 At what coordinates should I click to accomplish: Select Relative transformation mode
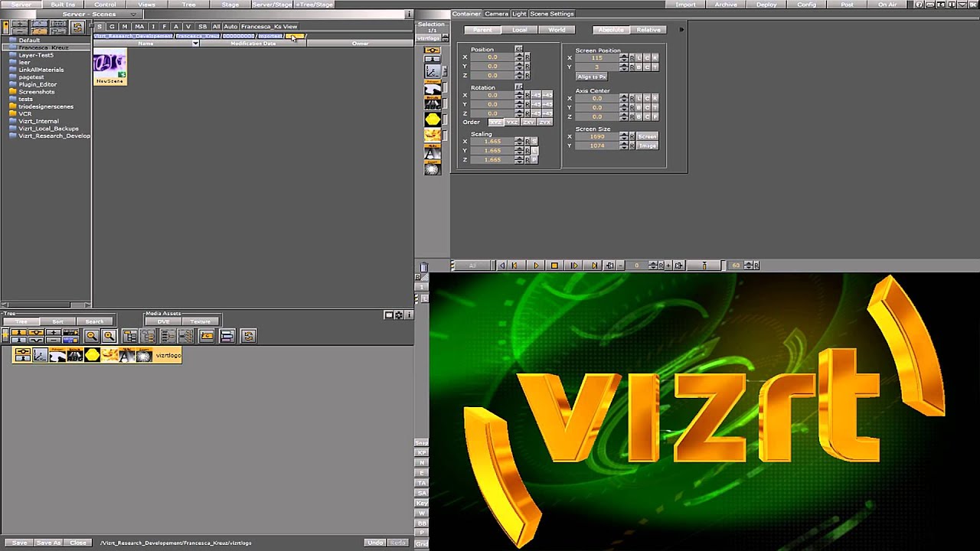click(648, 30)
